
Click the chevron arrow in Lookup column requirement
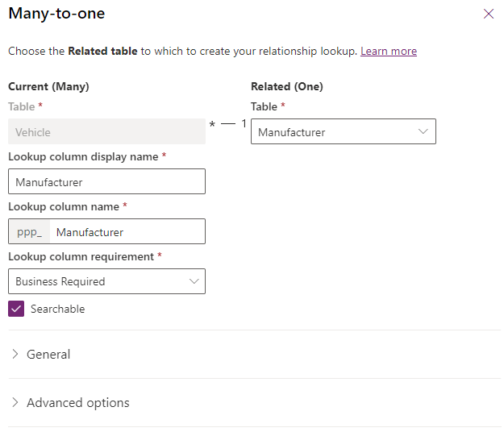[194, 281]
